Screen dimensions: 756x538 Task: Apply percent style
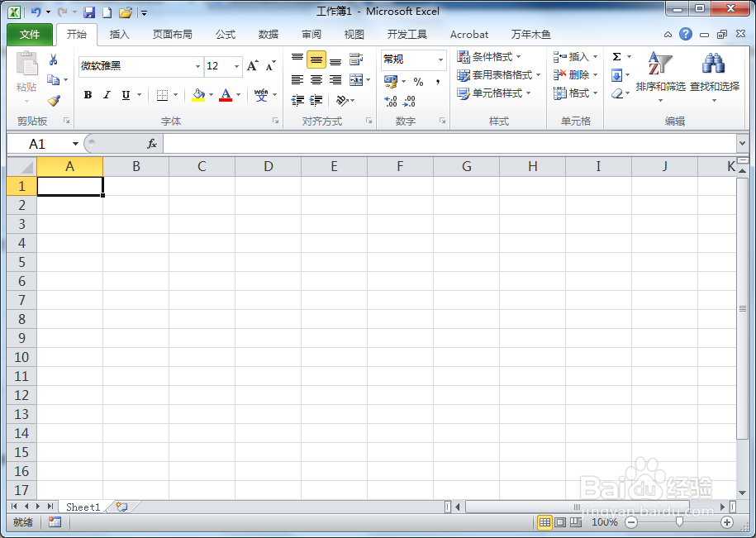click(x=418, y=82)
